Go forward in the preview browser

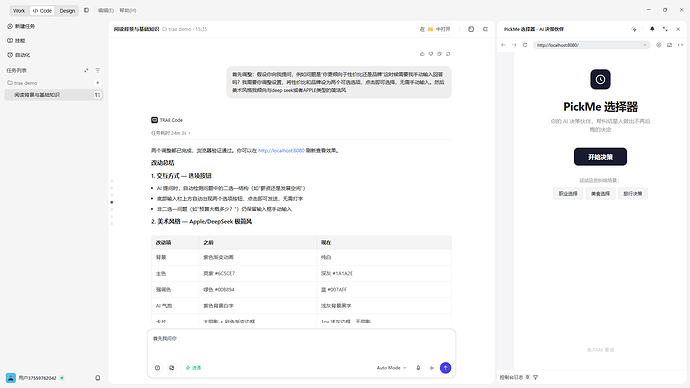514,45
